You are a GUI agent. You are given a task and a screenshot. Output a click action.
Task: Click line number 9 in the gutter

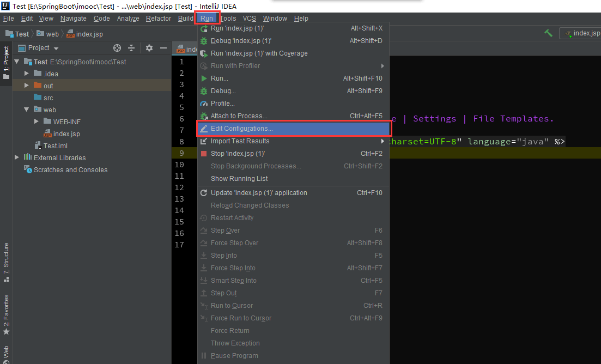(x=181, y=153)
